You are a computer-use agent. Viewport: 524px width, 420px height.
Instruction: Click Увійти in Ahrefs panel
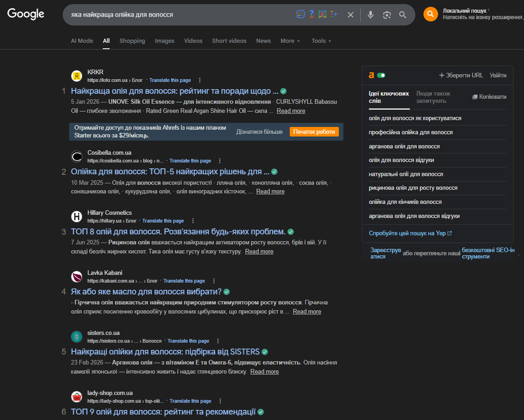tap(498, 75)
